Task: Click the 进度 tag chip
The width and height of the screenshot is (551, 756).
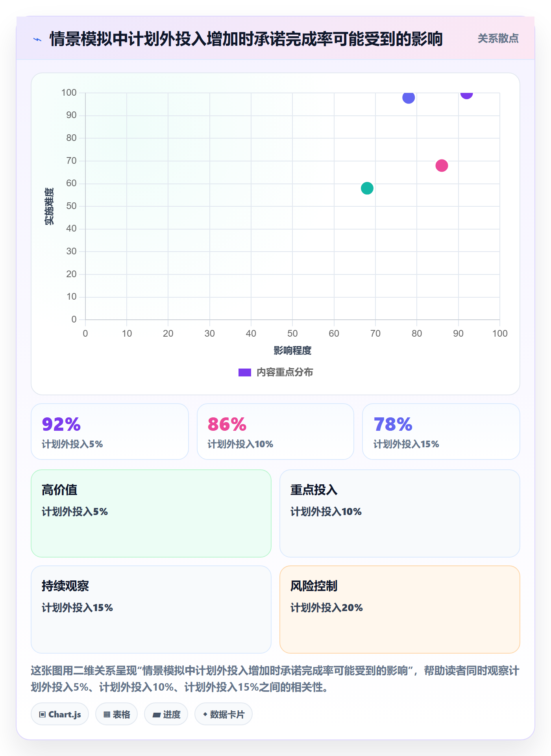Action: coord(166,714)
